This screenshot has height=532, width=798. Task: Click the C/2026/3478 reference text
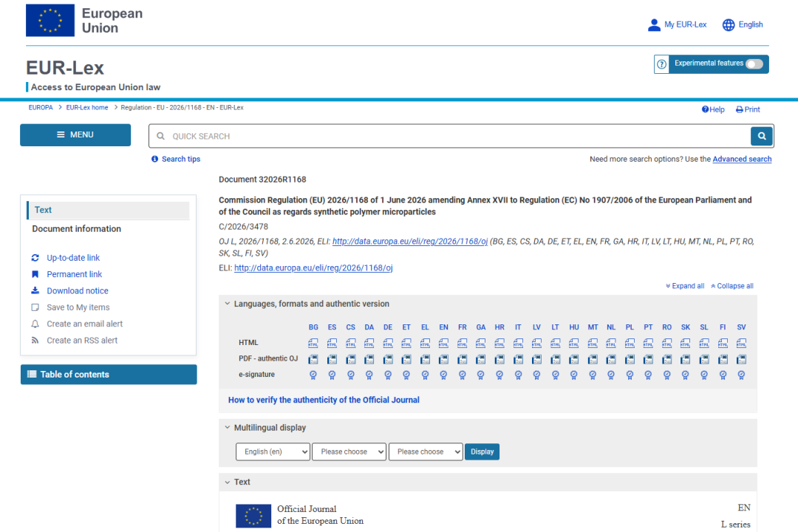coord(243,227)
